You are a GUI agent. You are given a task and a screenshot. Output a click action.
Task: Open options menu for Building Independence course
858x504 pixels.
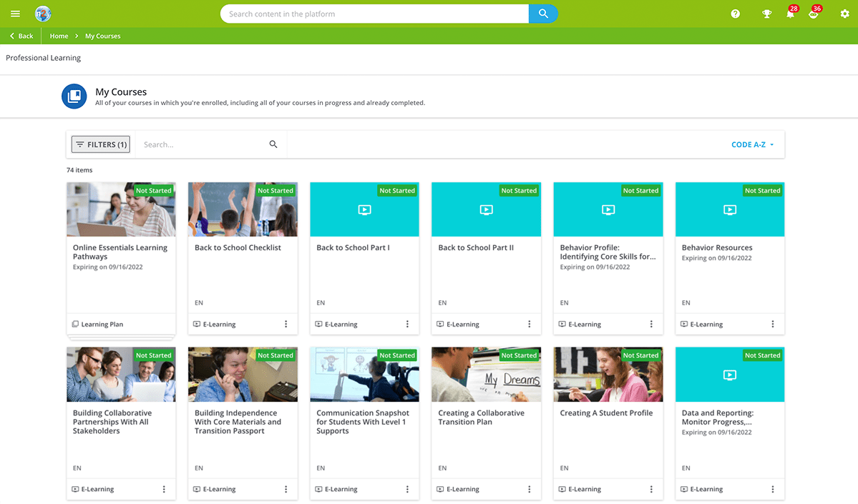[x=286, y=489]
